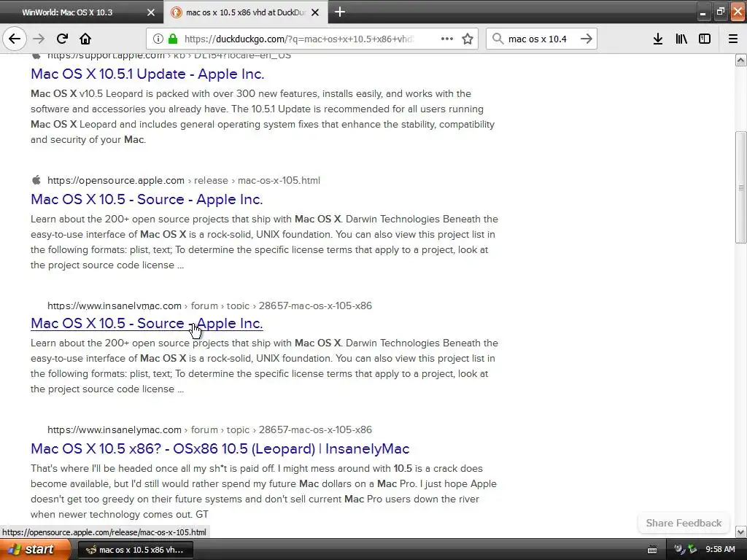
Task: Reload the current page
Action: [x=63, y=39]
